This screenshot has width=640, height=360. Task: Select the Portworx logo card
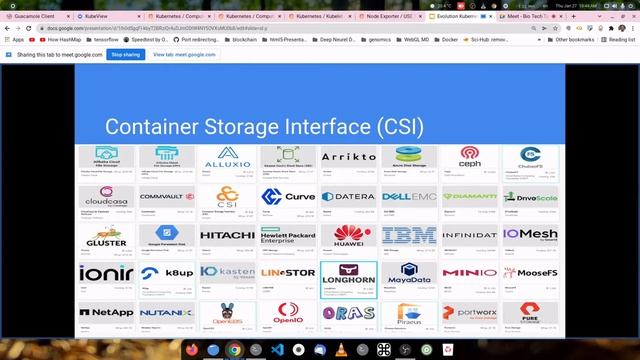[470, 318]
